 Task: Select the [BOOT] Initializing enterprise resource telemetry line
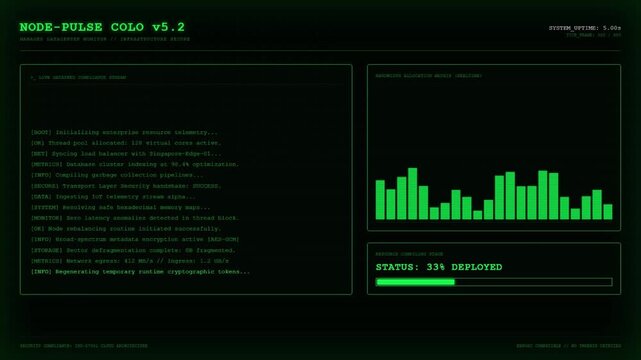[124, 132]
